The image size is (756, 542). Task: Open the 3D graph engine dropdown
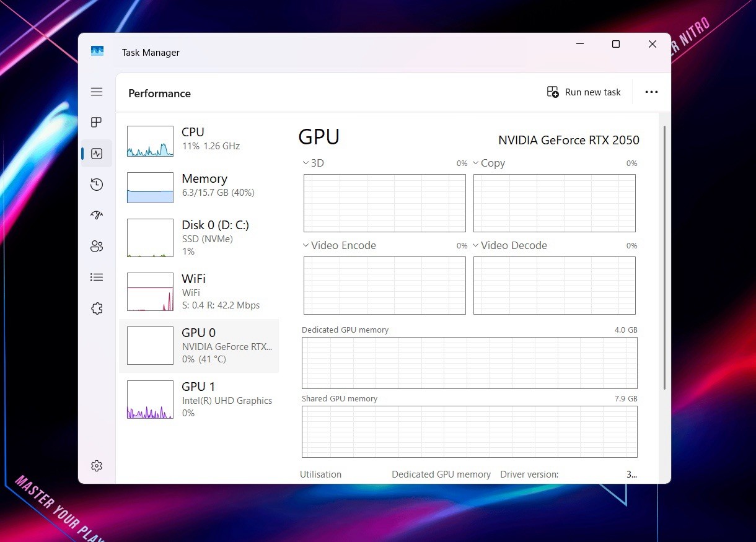[313, 164]
